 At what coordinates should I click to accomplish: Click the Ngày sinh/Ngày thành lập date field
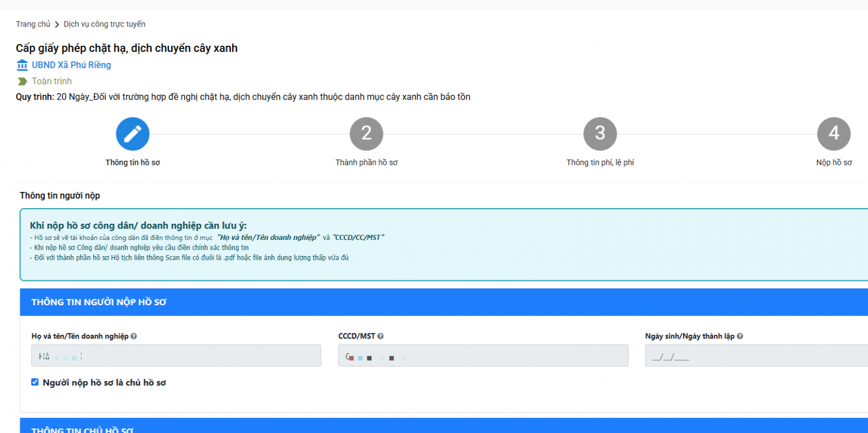[x=755, y=356]
